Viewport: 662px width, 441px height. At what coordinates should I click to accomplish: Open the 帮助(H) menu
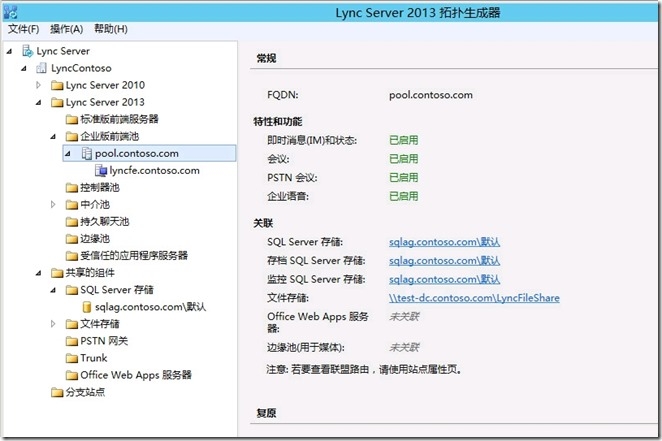[x=111, y=29]
